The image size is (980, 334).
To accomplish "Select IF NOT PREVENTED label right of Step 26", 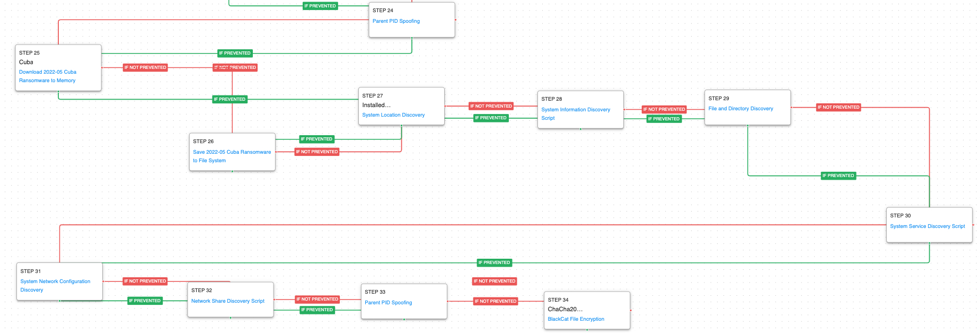I will tap(316, 152).
